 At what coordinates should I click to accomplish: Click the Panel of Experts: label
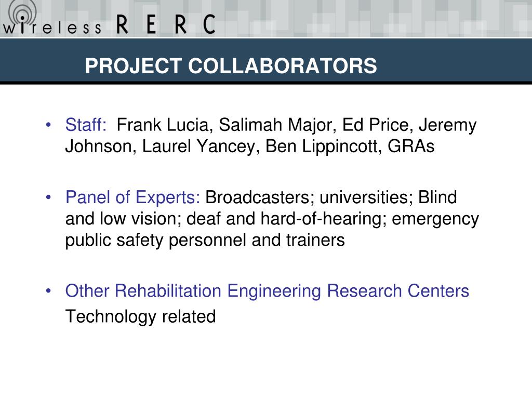pyautogui.click(x=132, y=197)
